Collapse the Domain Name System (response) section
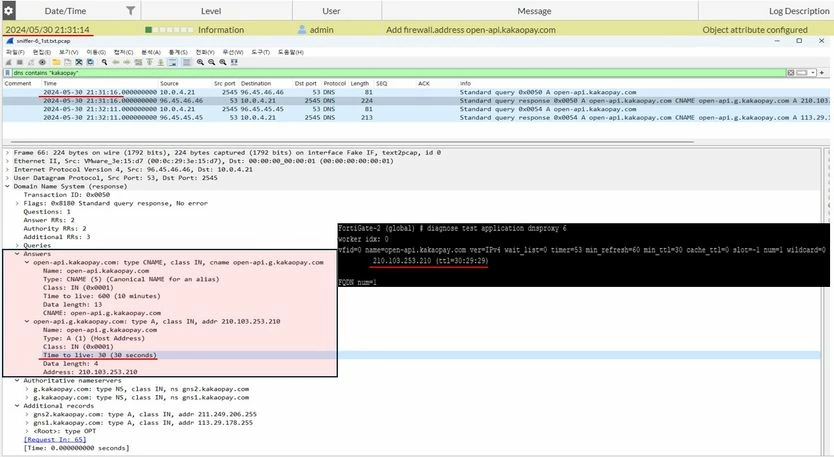Viewport: 834px width, 457px height. tap(7, 187)
